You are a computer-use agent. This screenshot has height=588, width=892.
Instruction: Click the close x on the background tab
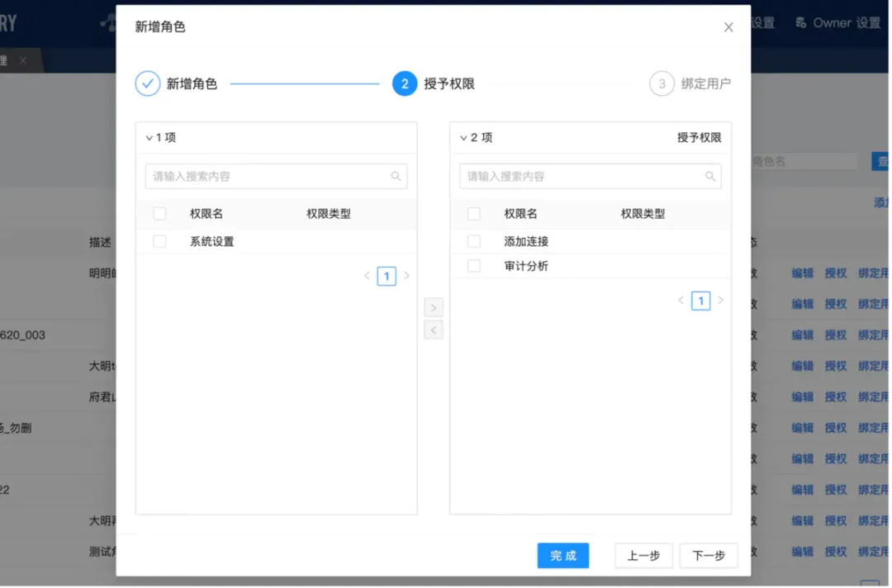coord(22,60)
